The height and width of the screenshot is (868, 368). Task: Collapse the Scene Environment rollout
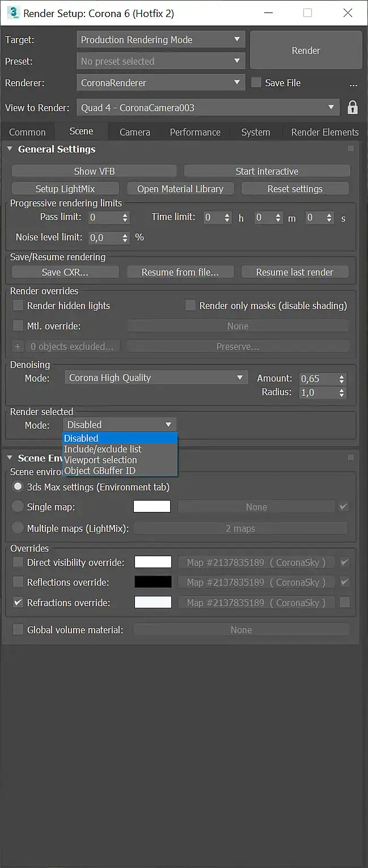(x=10, y=458)
